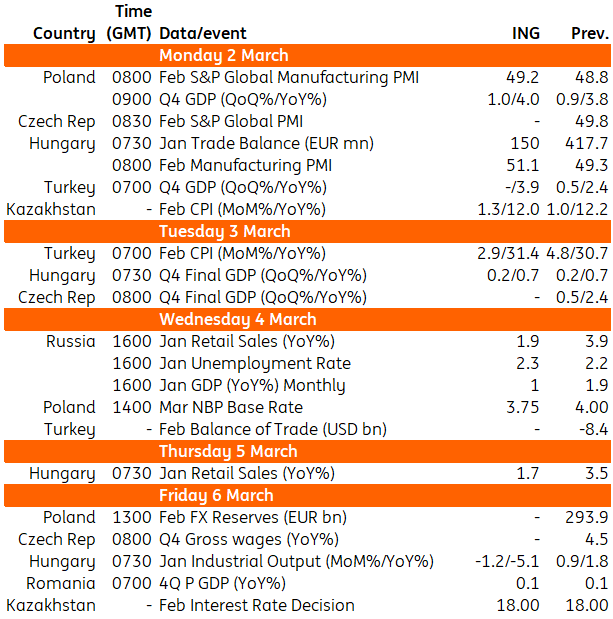Select the Prev. column header

click(x=590, y=33)
